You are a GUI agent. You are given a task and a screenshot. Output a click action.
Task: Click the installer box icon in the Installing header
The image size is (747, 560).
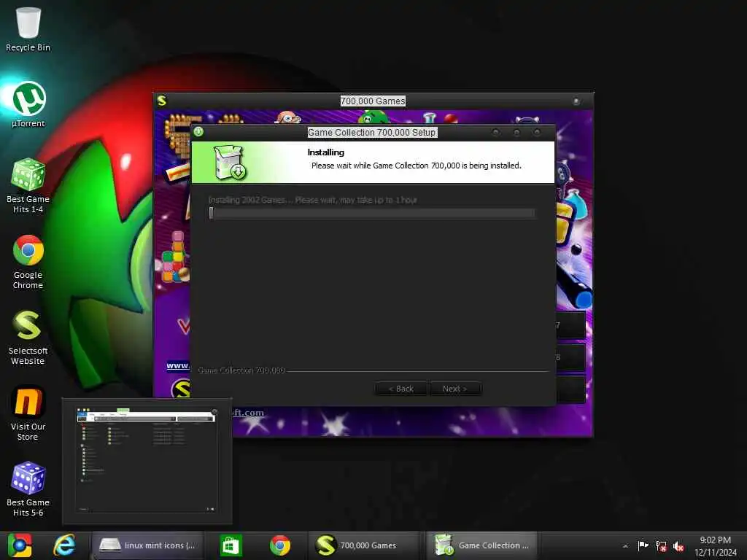[230, 163]
